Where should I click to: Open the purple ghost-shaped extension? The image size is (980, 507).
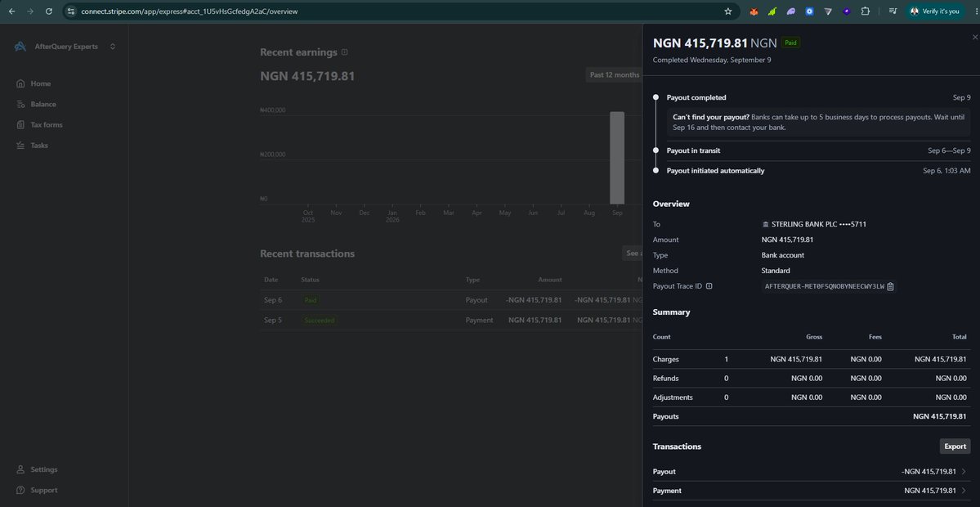point(791,11)
